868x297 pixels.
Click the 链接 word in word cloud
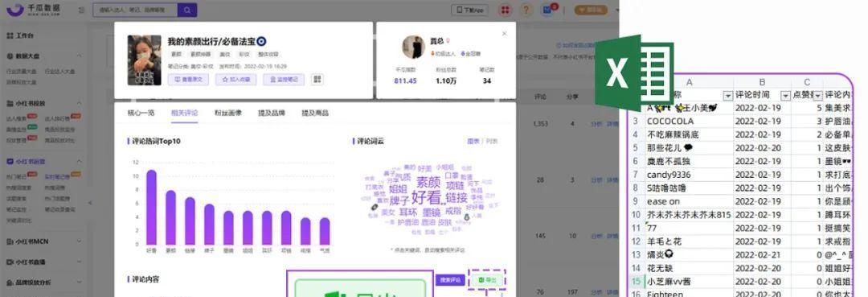tap(457, 198)
